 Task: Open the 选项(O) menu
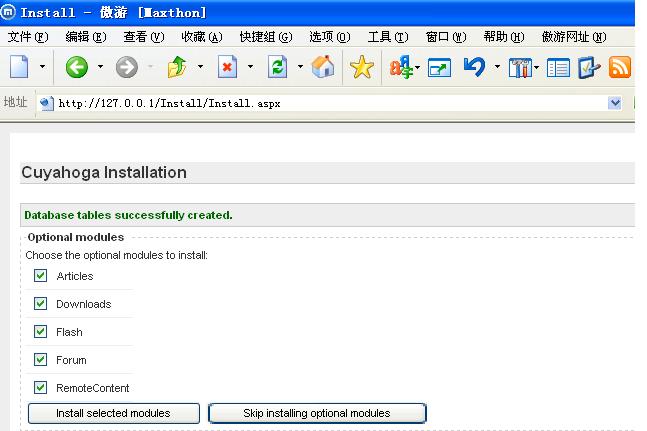click(330, 37)
